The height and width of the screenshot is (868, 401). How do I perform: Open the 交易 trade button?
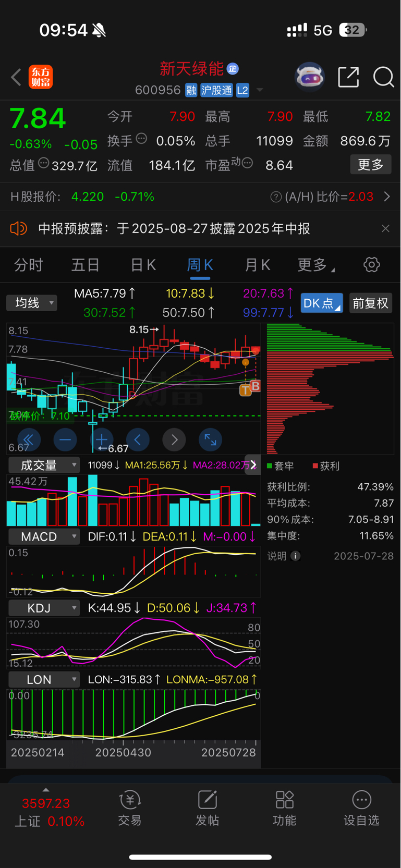pos(130,808)
